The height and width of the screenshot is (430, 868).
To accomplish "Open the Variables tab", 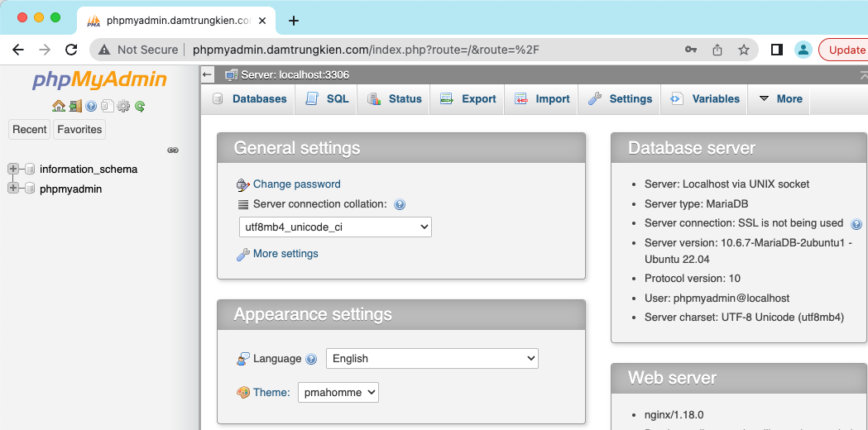I will 705,99.
